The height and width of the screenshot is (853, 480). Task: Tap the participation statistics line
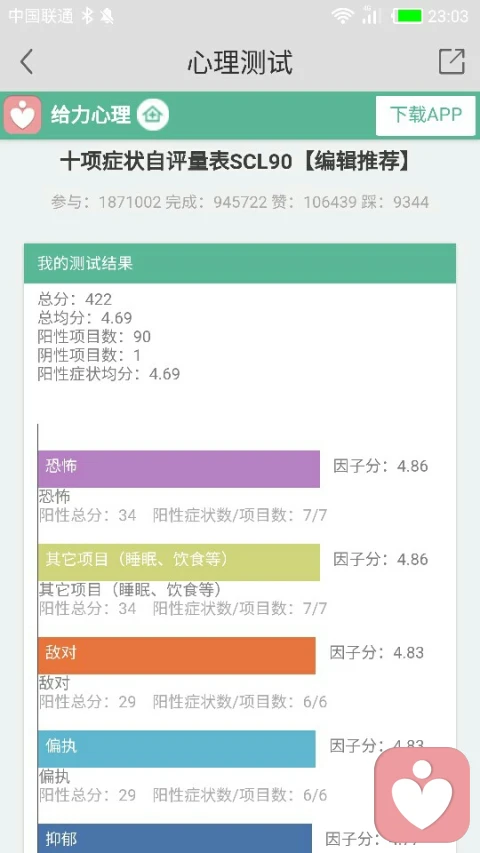[x=240, y=202]
